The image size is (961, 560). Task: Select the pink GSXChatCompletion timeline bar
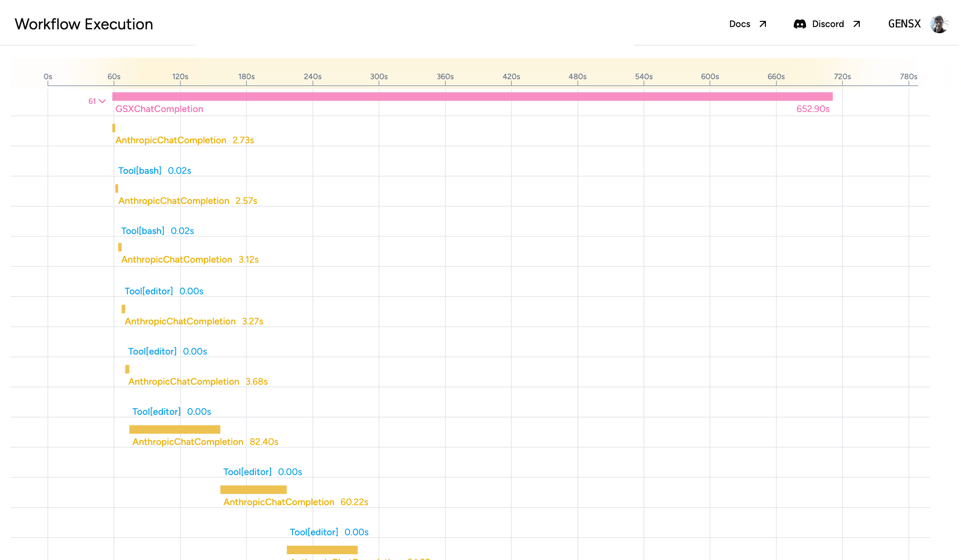click(x=472, y=97)
